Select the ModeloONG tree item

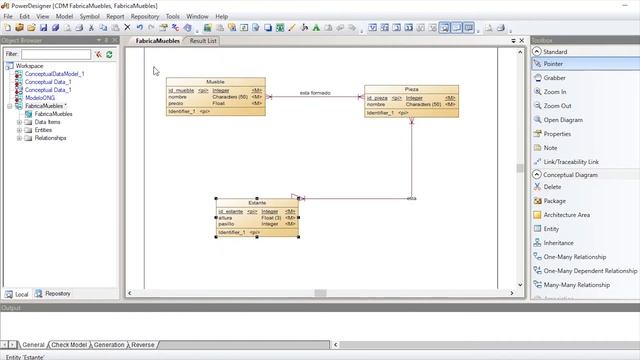[40, 98]
